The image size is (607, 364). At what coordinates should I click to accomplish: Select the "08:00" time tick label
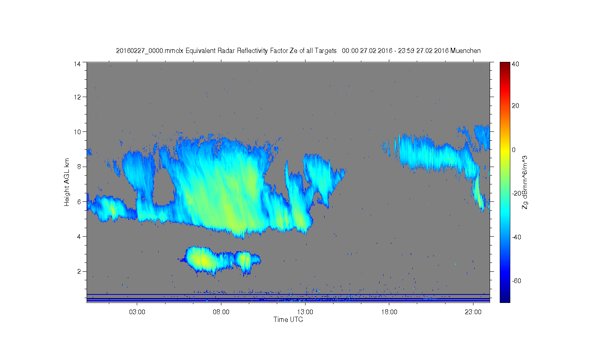221,312
